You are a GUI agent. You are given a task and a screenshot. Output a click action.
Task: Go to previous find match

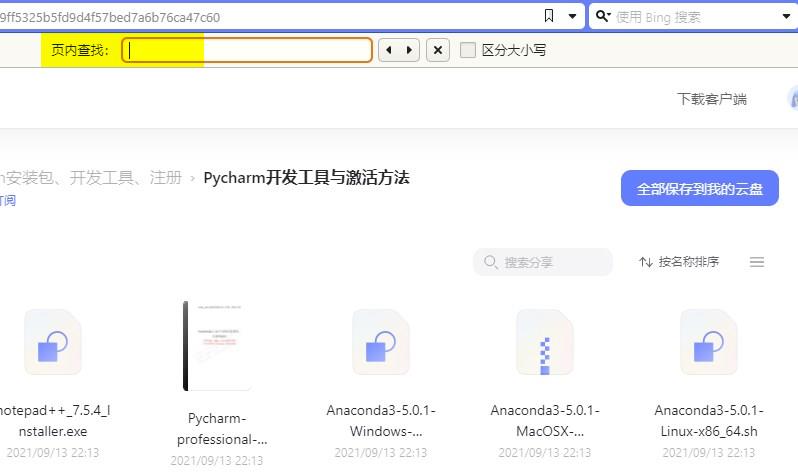tap(389, 50)
